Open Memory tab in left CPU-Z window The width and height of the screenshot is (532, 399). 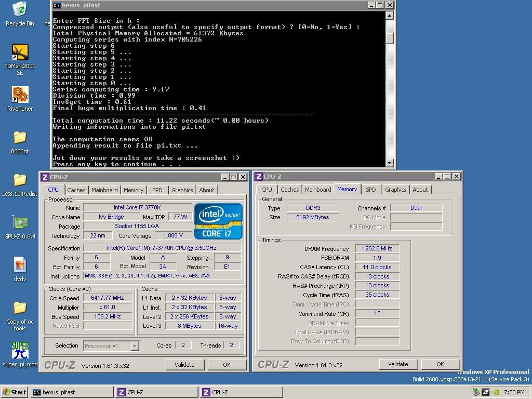click(x=134, y=190)
